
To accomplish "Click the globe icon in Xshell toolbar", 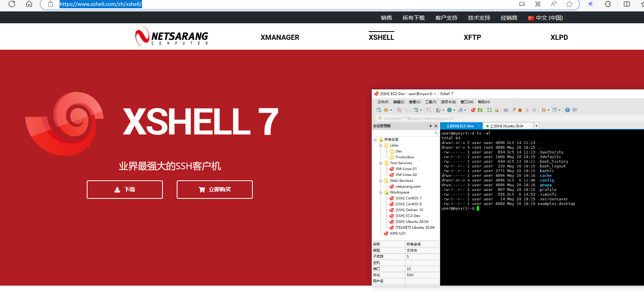I will [x=449, y=110].
